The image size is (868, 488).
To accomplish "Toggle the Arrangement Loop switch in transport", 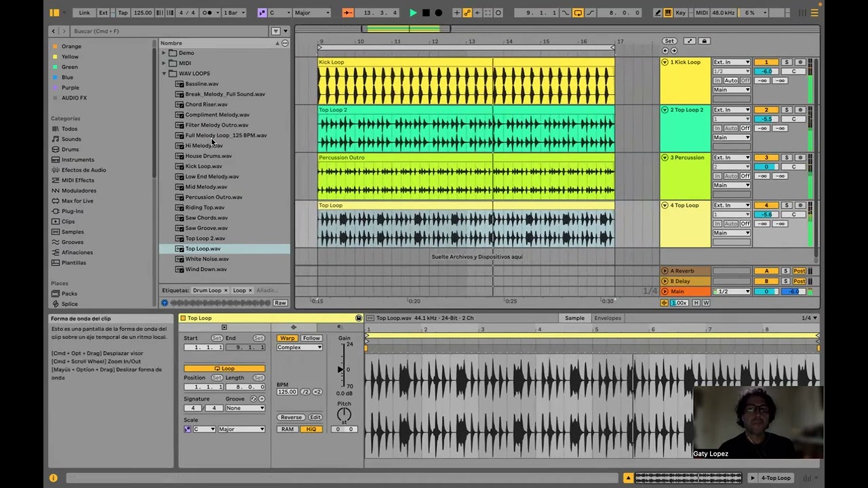I will [578, 13].
